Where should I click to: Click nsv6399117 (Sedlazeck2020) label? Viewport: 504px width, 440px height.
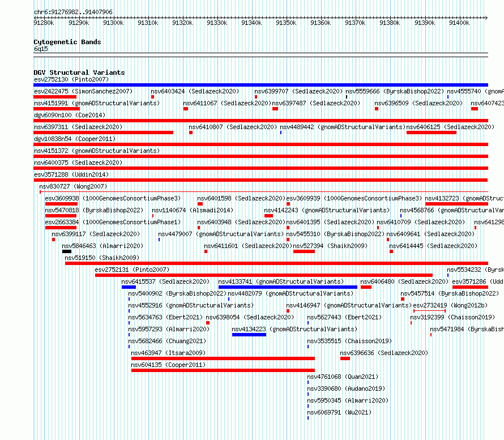click(x=96, y=234)
